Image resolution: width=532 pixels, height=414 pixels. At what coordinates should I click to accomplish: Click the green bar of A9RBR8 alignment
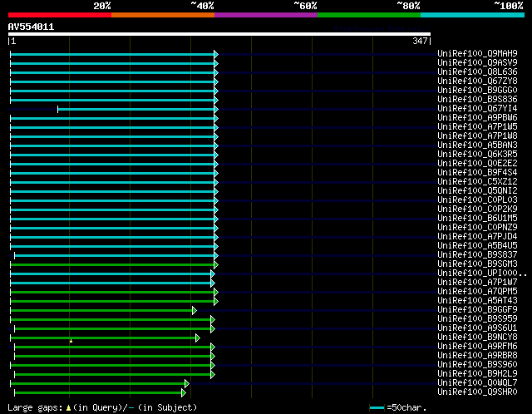[113, 357]
